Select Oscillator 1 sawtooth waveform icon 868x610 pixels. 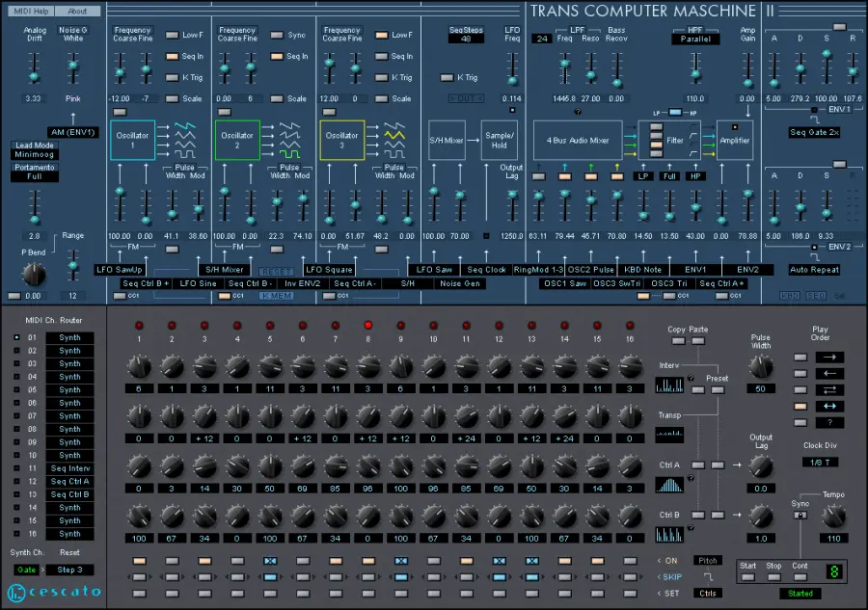point(185,126)
